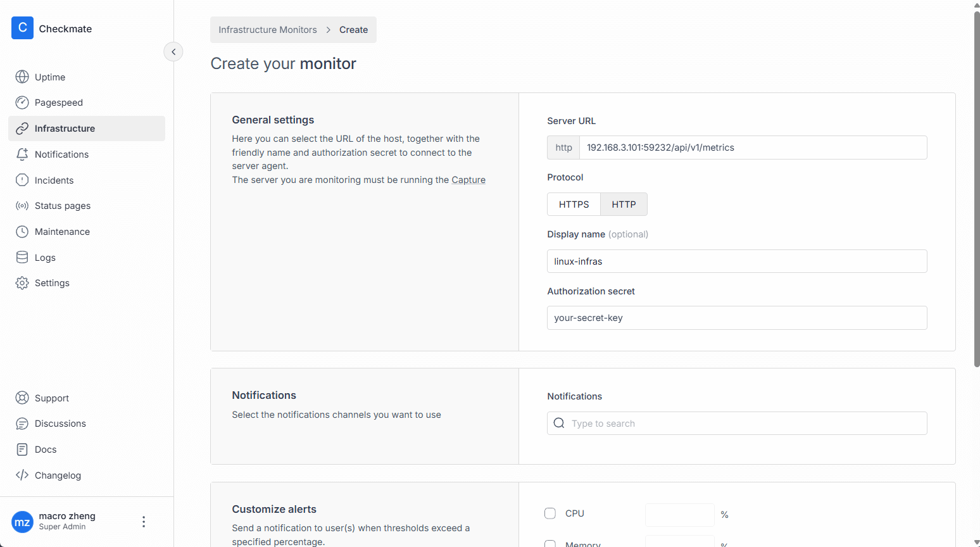Open Pagespeed via its gauge icon
980x547 pixels.
tap(22, 103)
